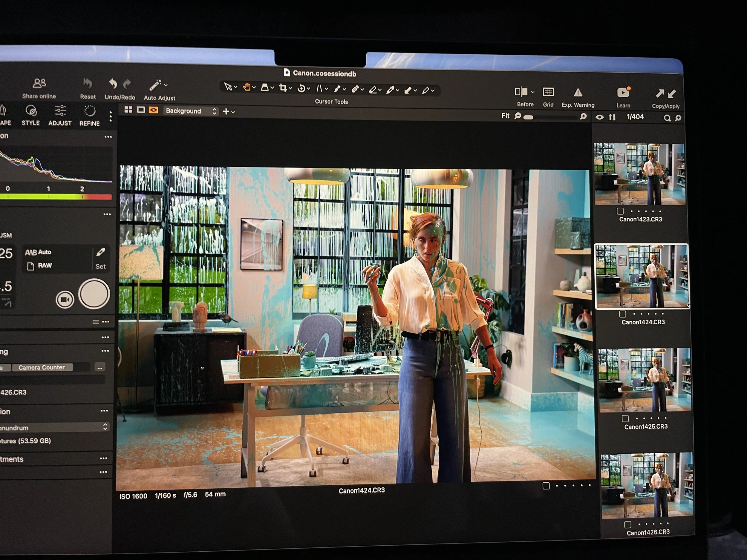
Task: Select the Crop cursor tool
Action: pos(283,88)
